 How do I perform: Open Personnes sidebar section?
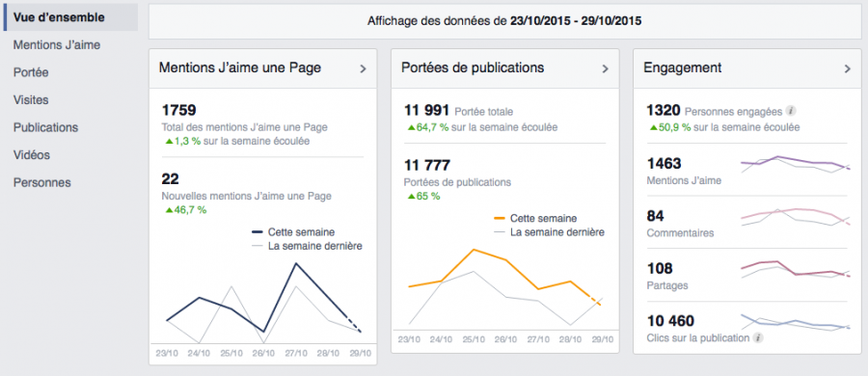42,183
